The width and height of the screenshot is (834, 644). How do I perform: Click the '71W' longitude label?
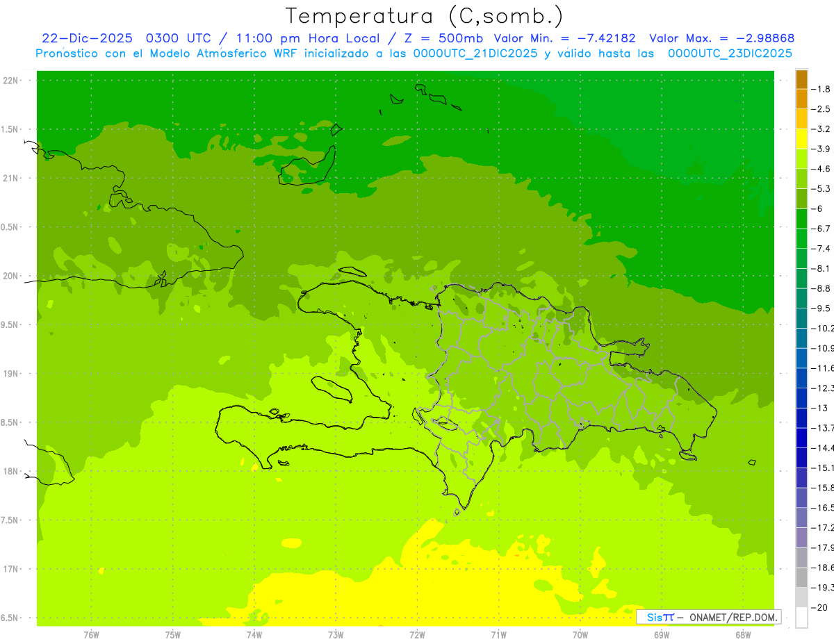pos(498,635)
